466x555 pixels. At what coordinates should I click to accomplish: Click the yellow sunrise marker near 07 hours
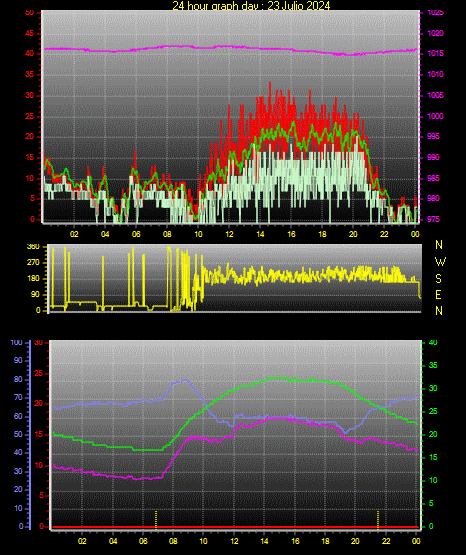coord(156,520)
